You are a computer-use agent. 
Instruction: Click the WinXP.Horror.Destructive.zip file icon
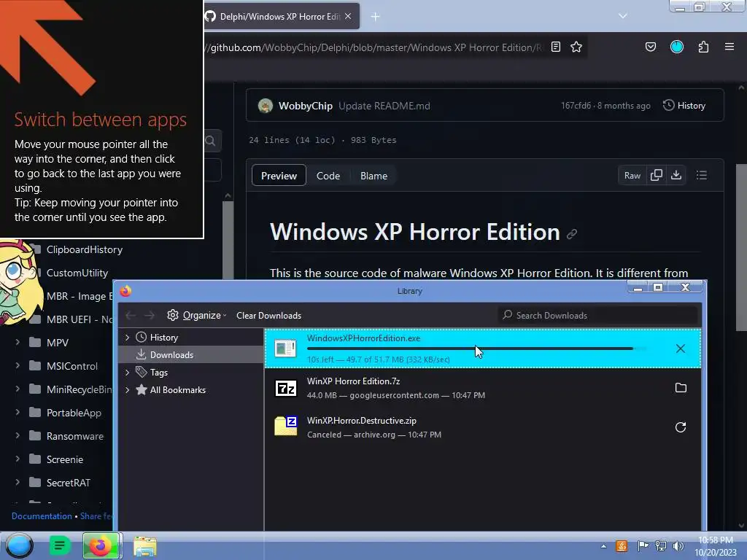tap(286, 426)
